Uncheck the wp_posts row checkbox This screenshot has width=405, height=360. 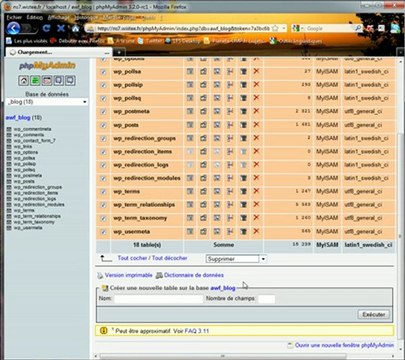pos(103,125)
